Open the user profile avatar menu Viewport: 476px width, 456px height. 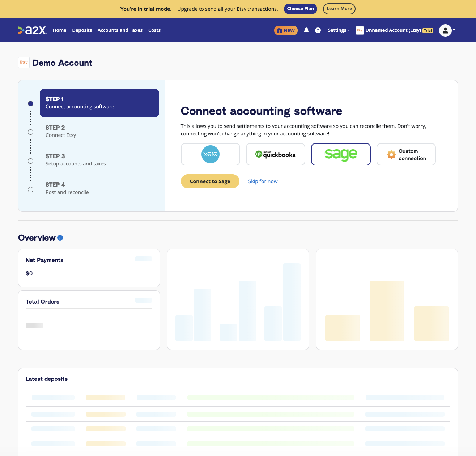(x=445, y=30)
